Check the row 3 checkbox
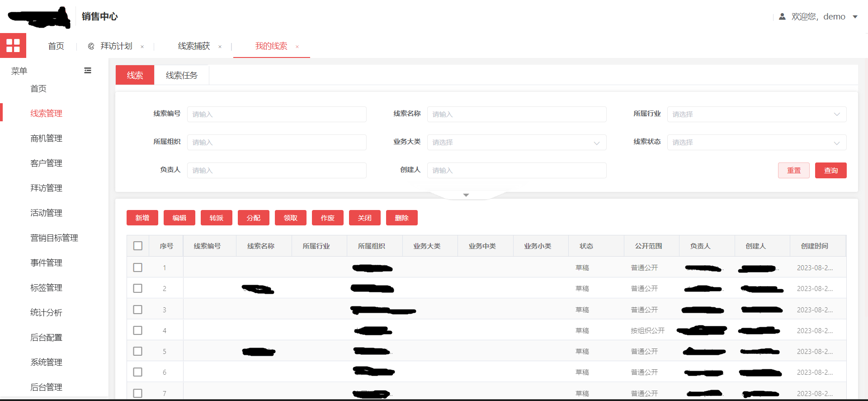This screenshot has width=868, height=401. coord(138,310)
